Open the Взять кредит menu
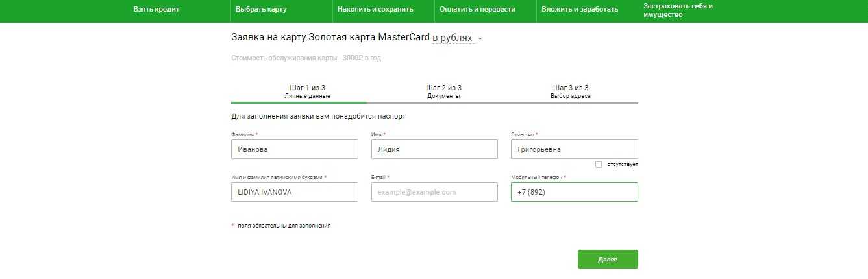 pyautogui.click(x=156, y=10)
